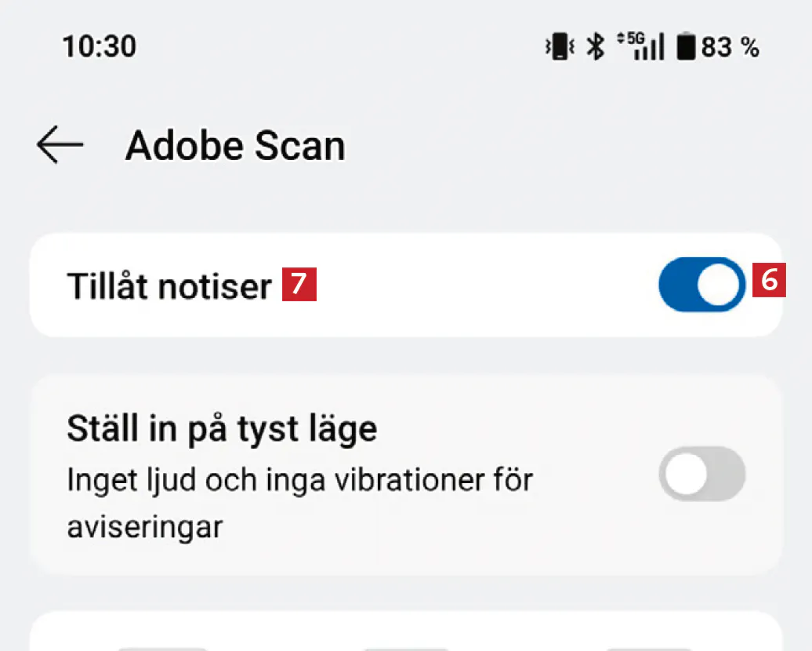Screen dimensions: 812x651
Task: Tap the small data up/down arrows icon
Action: tap(622, 38)
